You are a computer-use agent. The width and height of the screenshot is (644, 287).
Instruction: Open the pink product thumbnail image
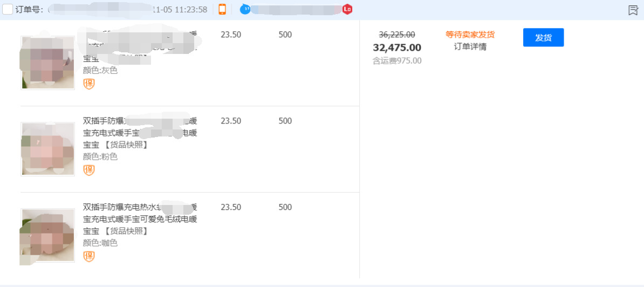tap(47, 149)
